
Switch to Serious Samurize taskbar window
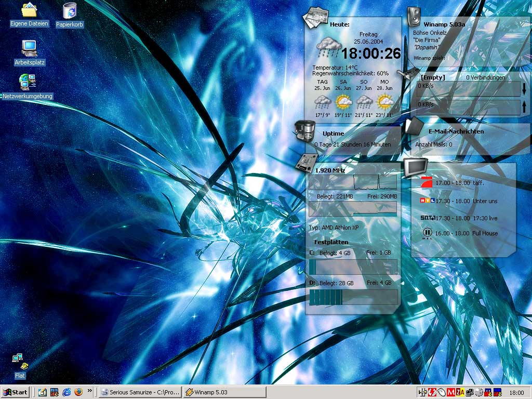click(140, 392)
